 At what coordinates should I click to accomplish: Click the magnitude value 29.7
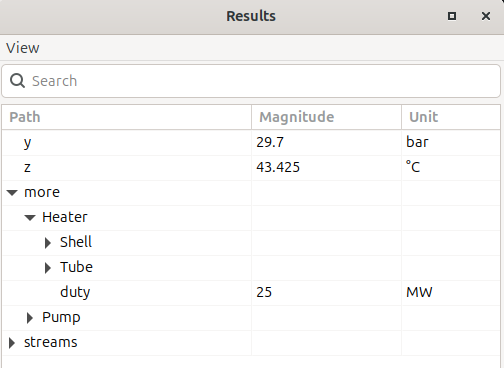pos(270,142)
